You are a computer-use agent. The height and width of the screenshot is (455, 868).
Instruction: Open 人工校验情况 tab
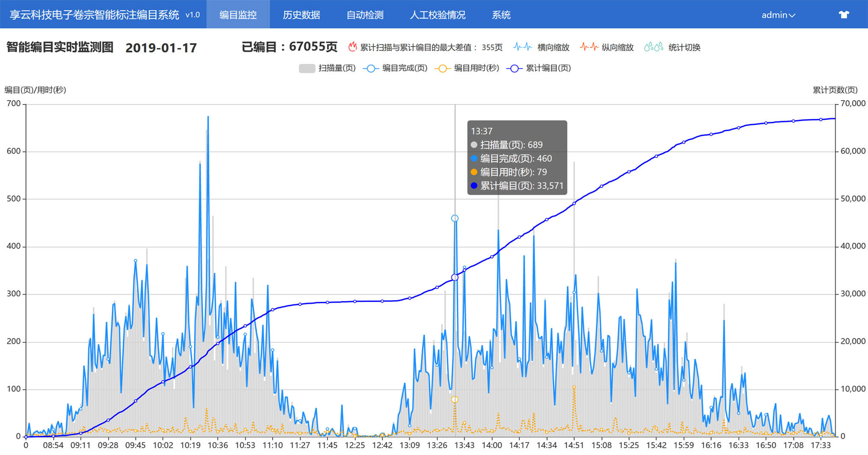pyautogui.click(x=438, y=15)
